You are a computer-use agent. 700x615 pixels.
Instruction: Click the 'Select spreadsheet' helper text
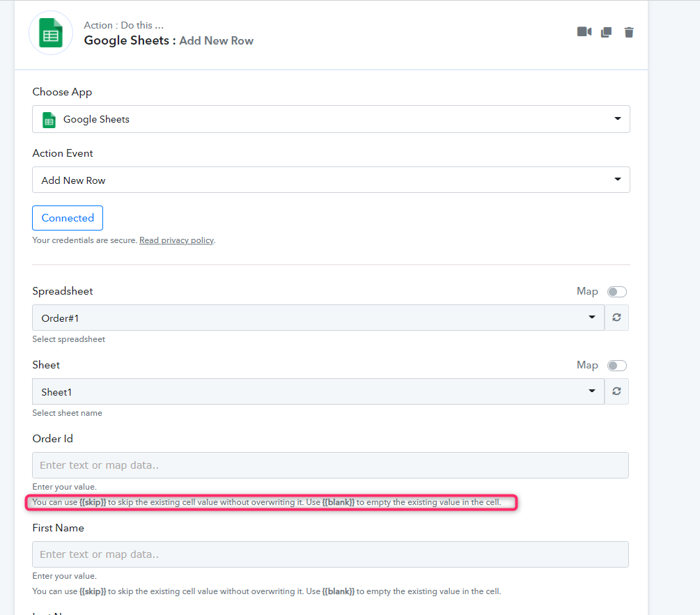[x=69, y=339]
